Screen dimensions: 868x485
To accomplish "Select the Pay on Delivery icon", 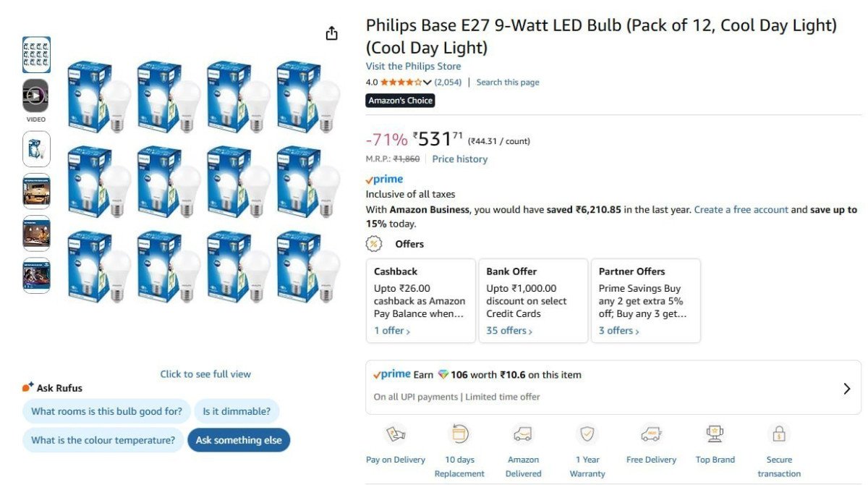I will point(395,435).
